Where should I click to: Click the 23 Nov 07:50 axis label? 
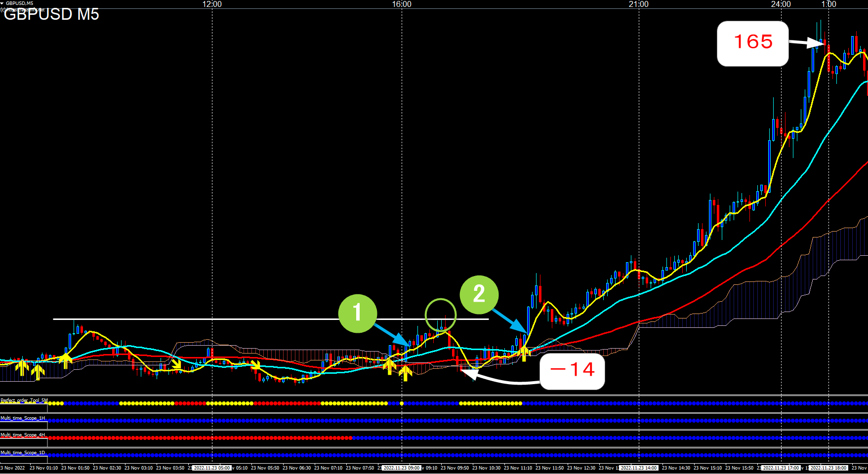pyautogui.click(x=360, y=468)
